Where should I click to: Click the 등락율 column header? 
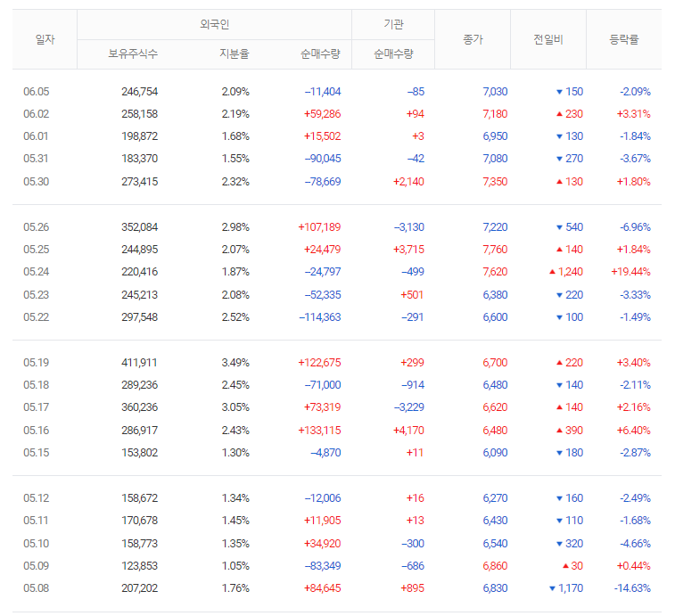click(624, 39)
